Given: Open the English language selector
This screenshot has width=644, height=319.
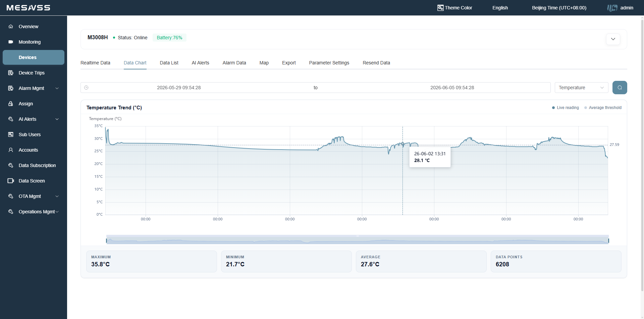Looking at the screenshot, I should [x=500, y=8].
